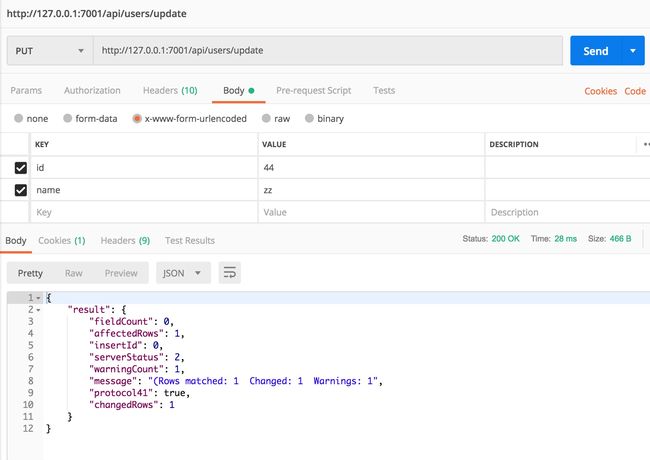Uncheck the name parameter checkbox
This screenshot has width=650, height=460.
[x=21, y=190]
